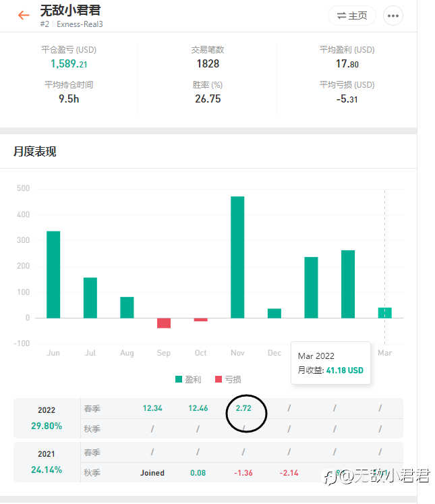
Task: Select the October loss bar
Action: click(x=201, y=320)
